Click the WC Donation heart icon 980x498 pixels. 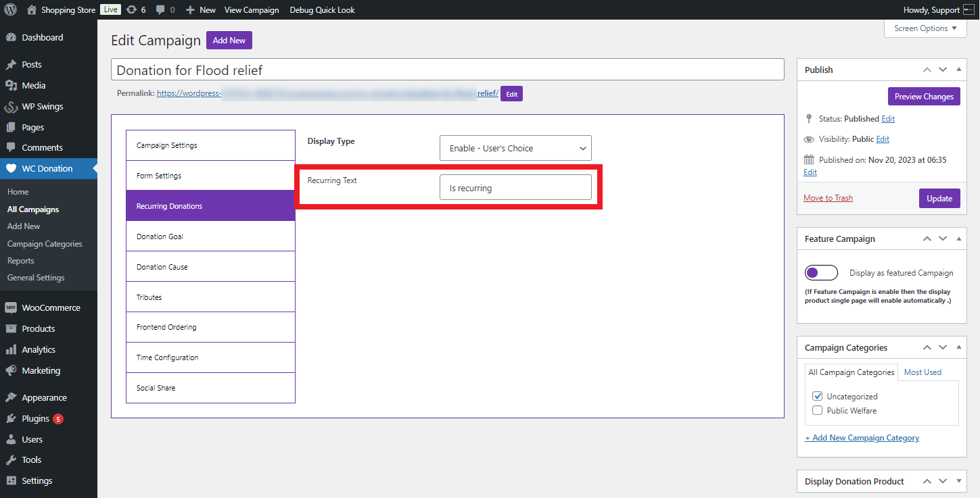[x=11, y=169]
